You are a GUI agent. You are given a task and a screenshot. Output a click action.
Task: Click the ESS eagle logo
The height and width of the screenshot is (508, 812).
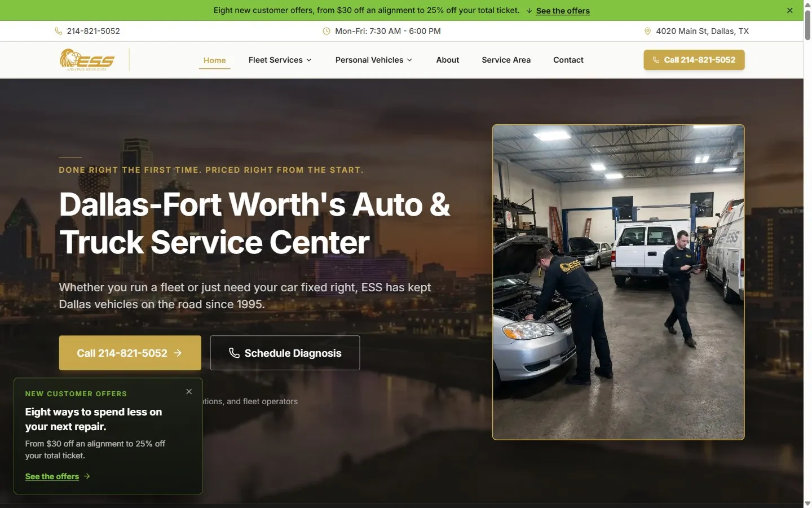click(x=87, y=59)
